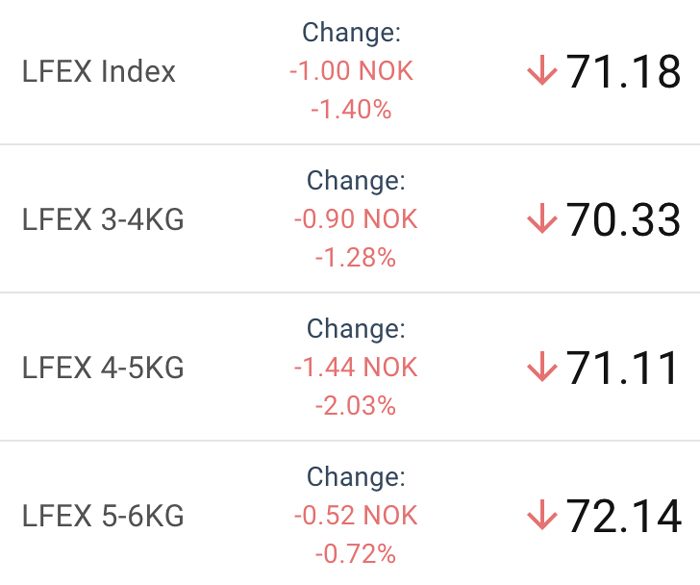Open the LFEX 5-6KG row
Viewport: 700px width, 585px height.
[x=350, y=514]
